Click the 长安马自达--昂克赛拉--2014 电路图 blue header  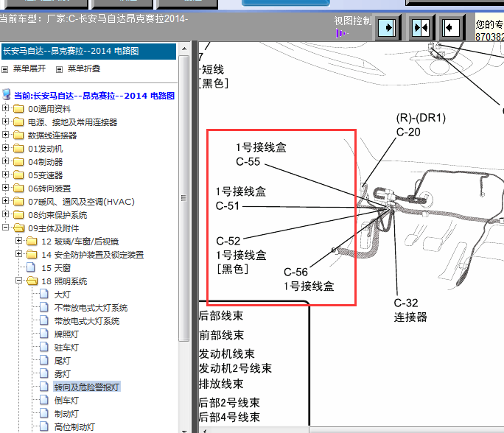pos(88,51)
